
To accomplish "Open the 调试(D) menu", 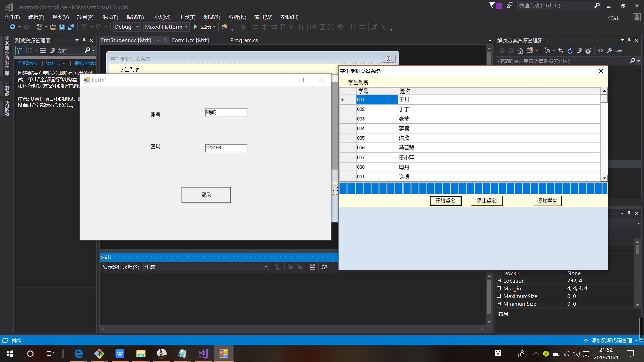I will [x=135, y=17].
